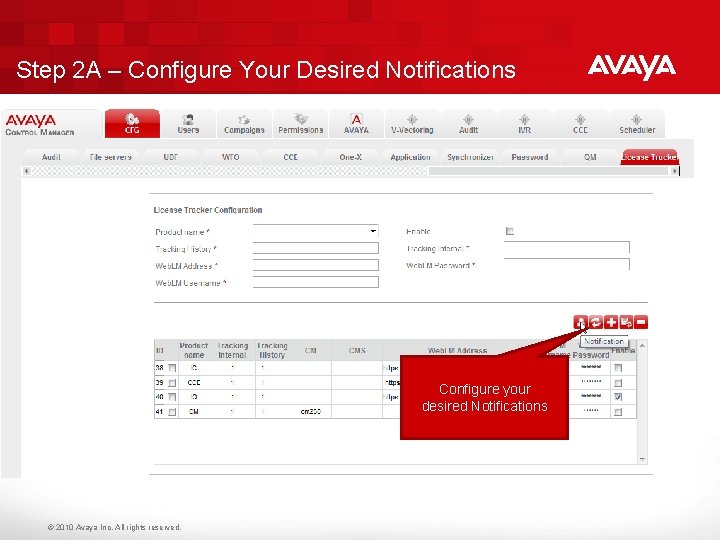The width and height of the screenshot is (720, 540).
Task: Switch to the File servers sub-tab
Action: 111,157
